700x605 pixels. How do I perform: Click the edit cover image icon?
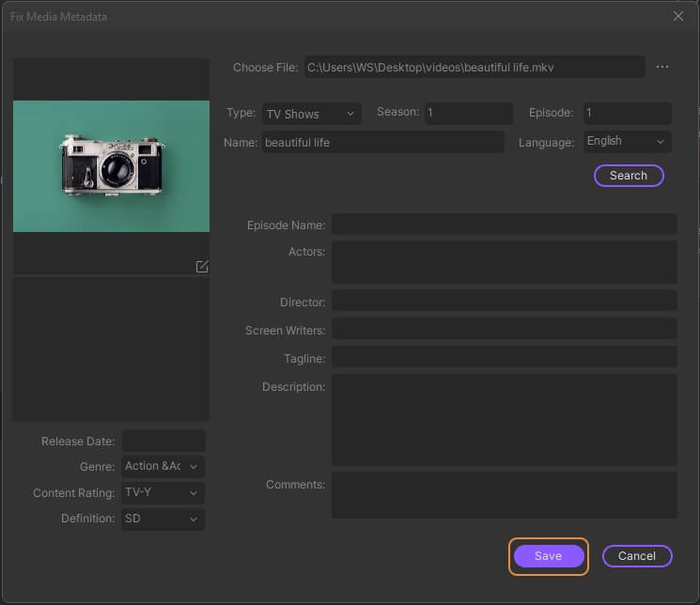click(x=201, y=267)
